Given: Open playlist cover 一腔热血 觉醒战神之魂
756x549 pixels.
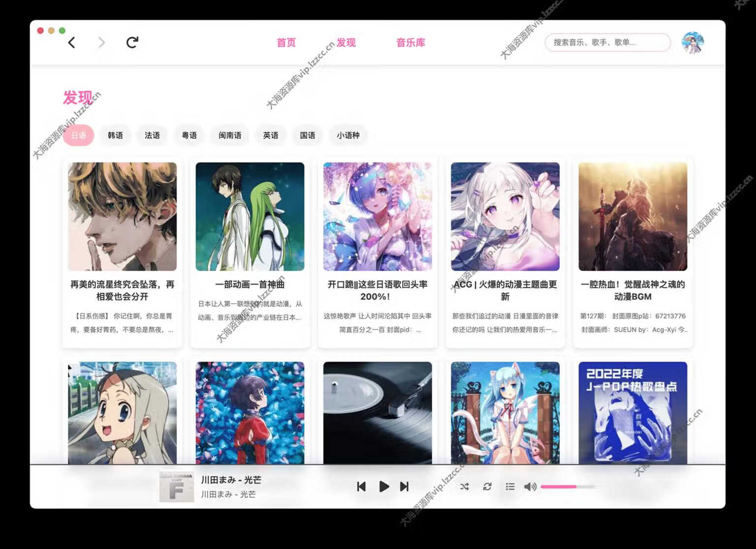Looking at the screenshot, I should 633,216.
